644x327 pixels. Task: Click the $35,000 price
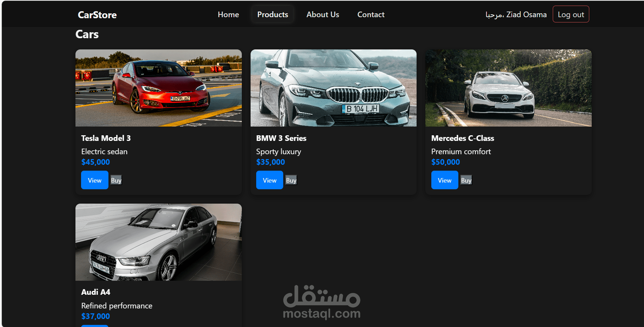[x=271, y=162]
